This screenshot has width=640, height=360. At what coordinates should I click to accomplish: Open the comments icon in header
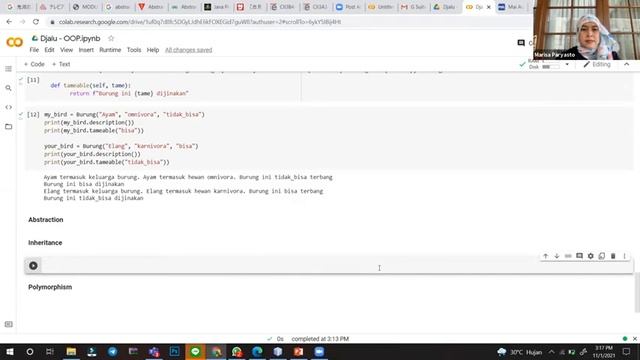tap(521, 43)
